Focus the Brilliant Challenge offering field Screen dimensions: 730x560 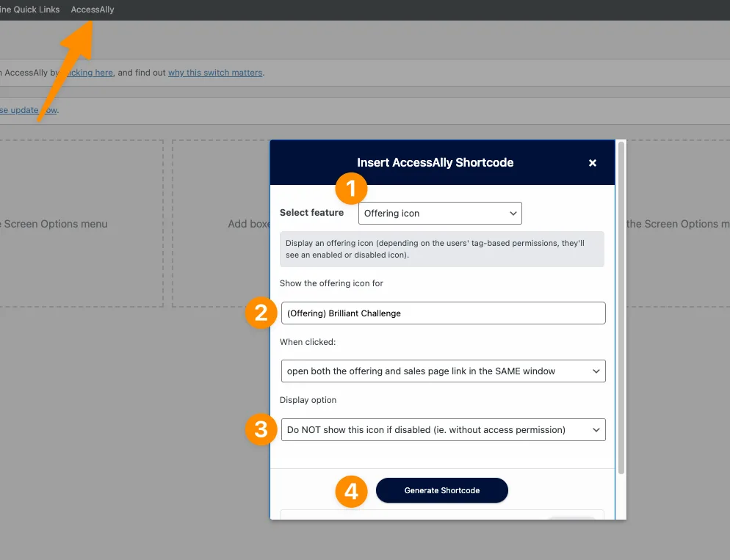pos(443,313)
